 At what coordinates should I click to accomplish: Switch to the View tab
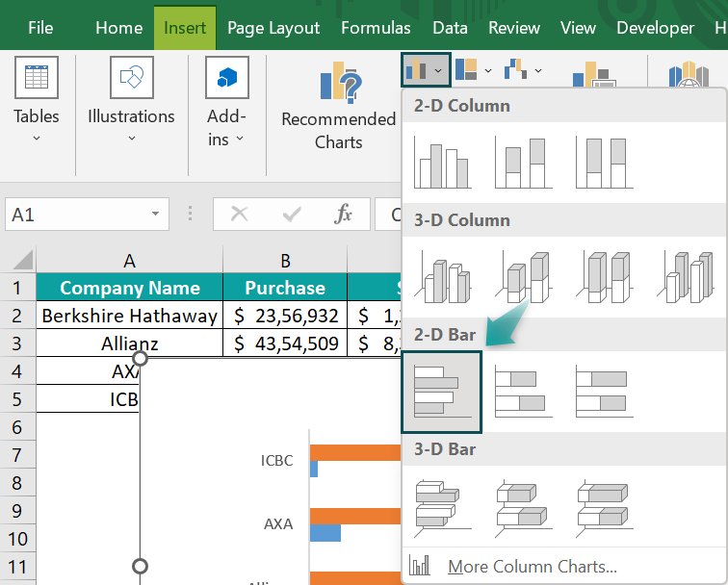[578, 28]
